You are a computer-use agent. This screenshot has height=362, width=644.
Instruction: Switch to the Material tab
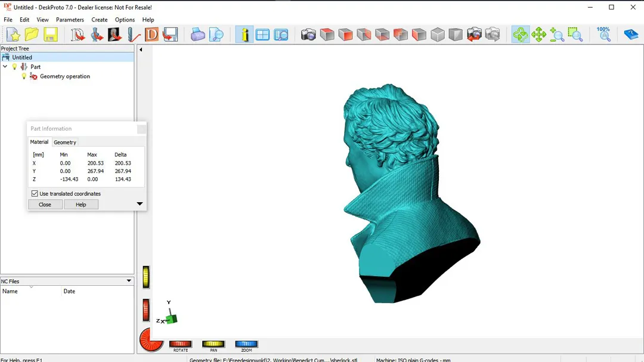point(39,142)
